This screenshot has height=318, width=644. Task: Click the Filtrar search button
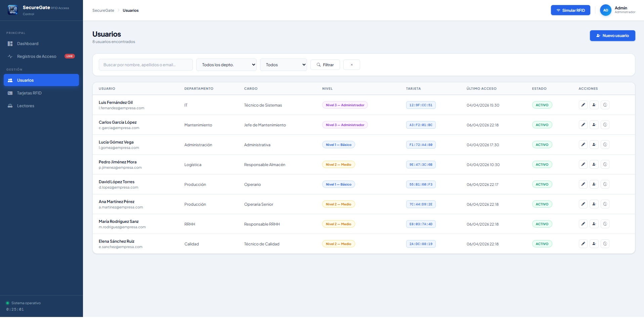coord(325,65)
